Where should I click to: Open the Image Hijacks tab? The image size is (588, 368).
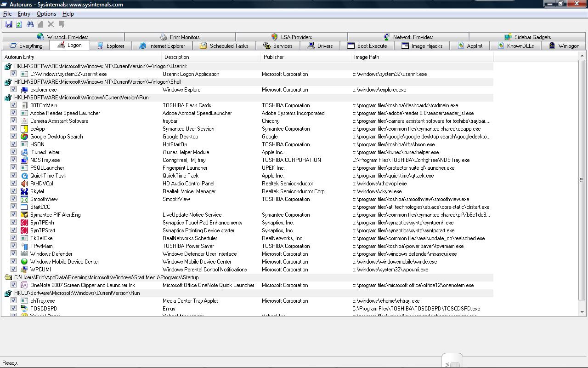pos(422,46)
